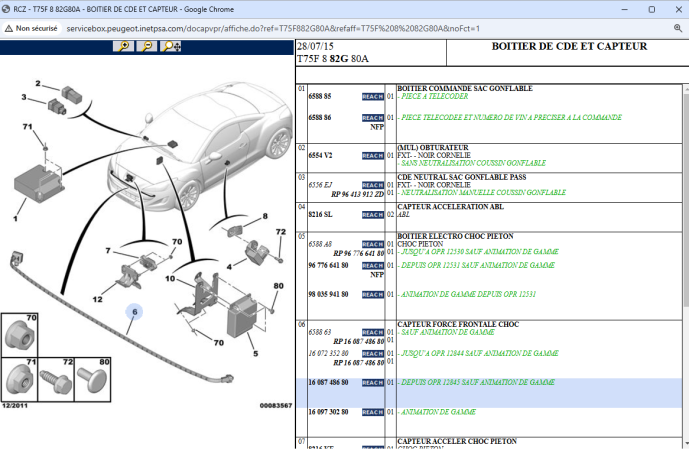This screenshot has height=451, width=689.
Task: Click superseded part number 16 072 352 80
Action: 328,353
